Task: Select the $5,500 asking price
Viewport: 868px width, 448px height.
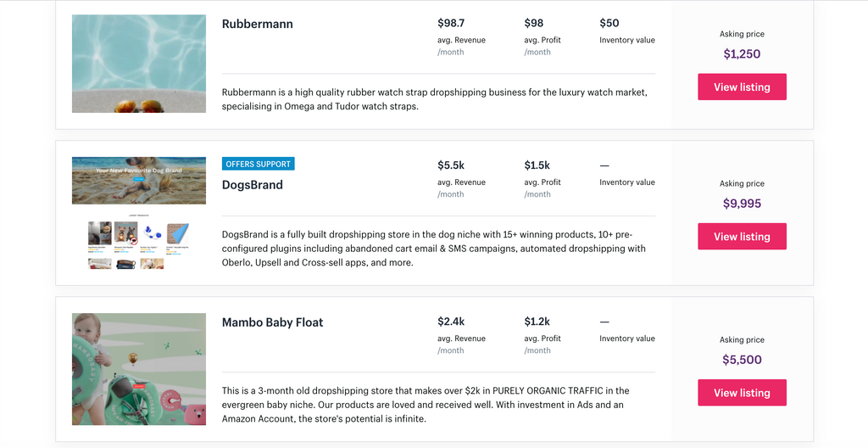Action: point(742,360)
